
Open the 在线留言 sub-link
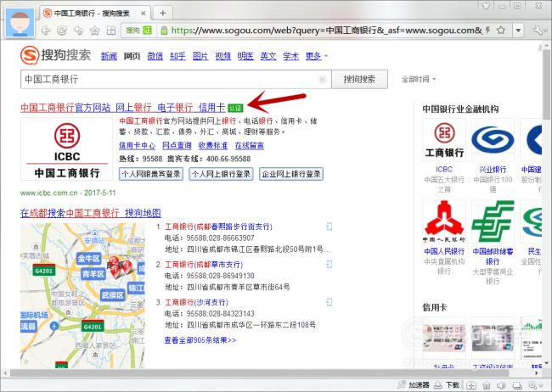pyautogui.click(x=249, y=145)
